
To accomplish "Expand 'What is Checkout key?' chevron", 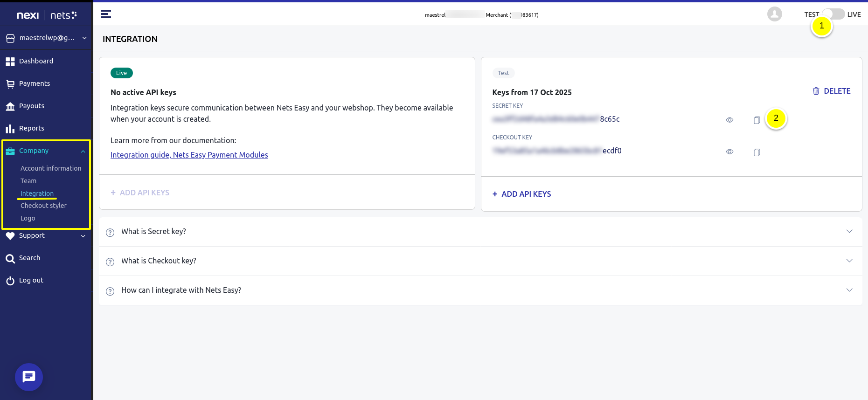I will (849, 261).
